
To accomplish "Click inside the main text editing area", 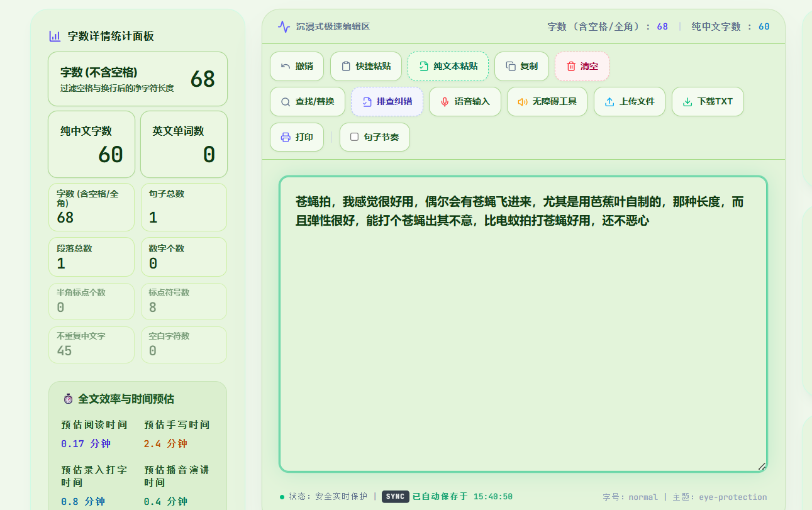I will coord(523,324).
